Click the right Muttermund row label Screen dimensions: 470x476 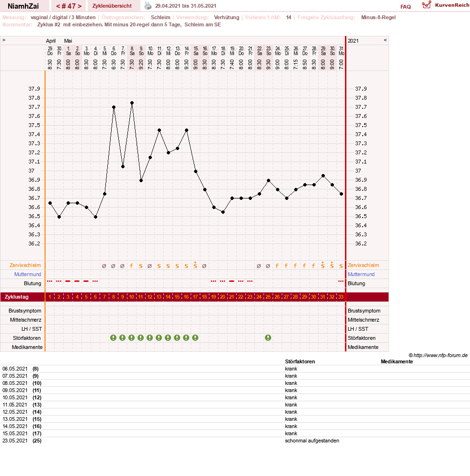(x=361, y=274)
